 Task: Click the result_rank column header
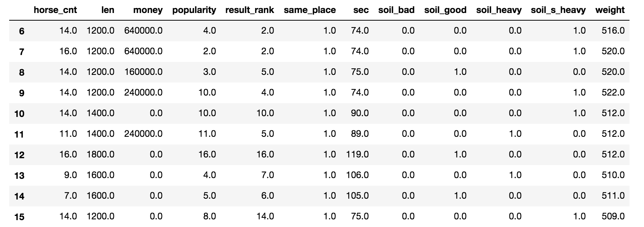249,10
